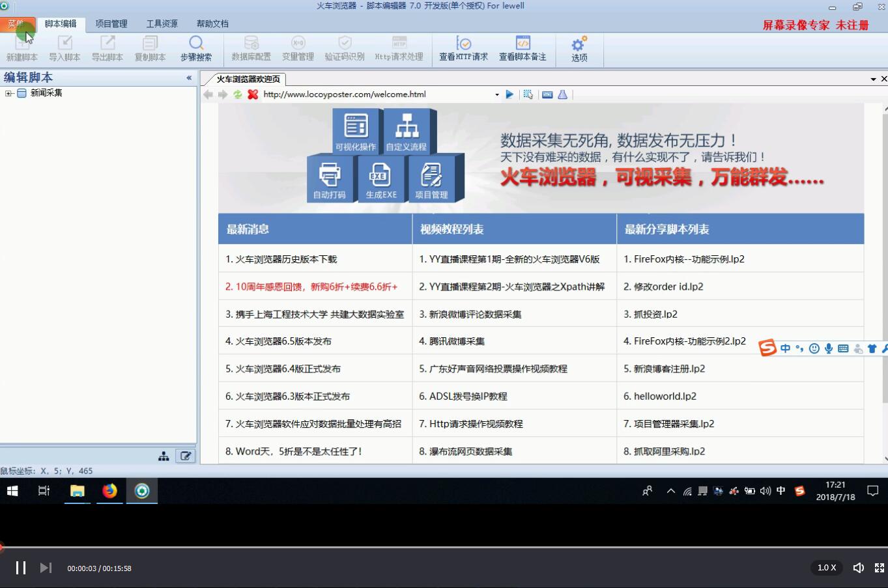Toggle Sogou Chinese/English mode 中
This screenshot has width=888, height=588.
click(785, 348)
